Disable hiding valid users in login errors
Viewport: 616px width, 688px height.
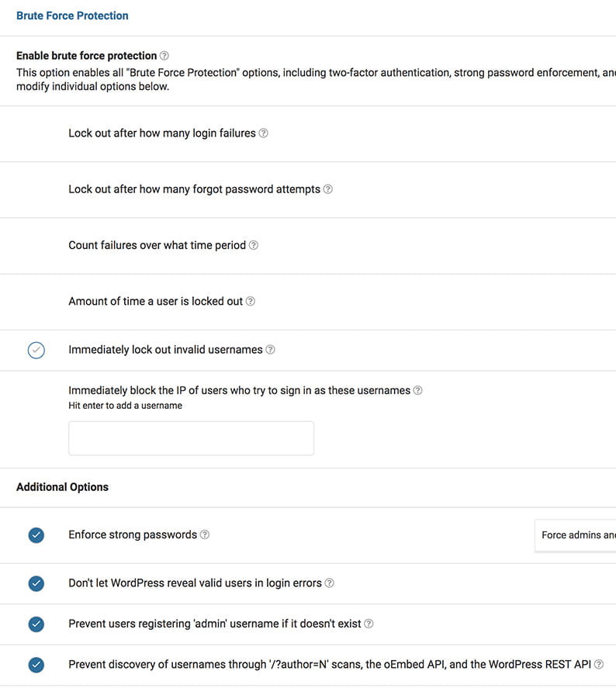36,583
